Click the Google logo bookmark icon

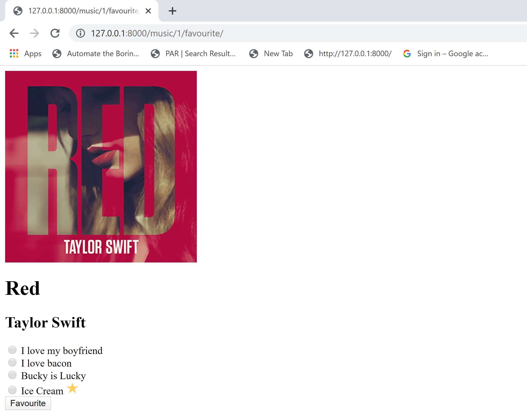[x=407, y=53]
